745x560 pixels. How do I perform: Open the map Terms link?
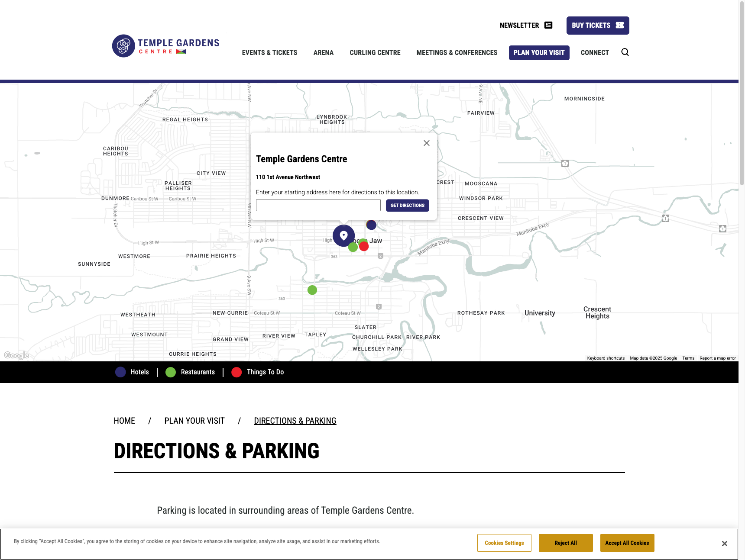pos(688,358)
